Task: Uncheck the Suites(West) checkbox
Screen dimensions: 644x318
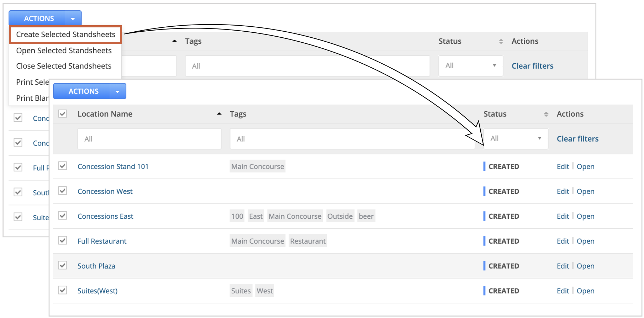Action: [63, 291]
